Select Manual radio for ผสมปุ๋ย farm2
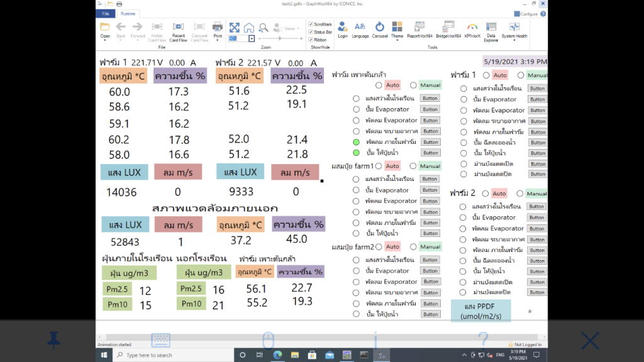This screenshot has width=644, height=362. [413, 246]
